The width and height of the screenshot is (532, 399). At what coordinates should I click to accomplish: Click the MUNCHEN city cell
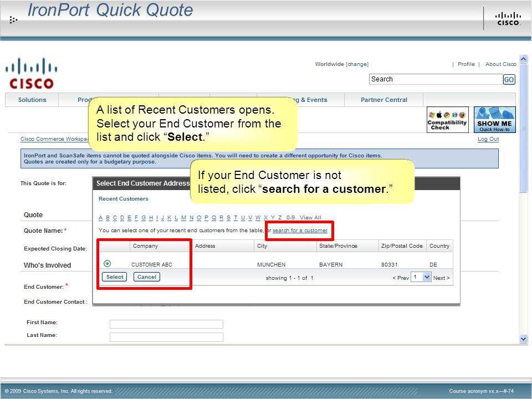coord(271,265)
